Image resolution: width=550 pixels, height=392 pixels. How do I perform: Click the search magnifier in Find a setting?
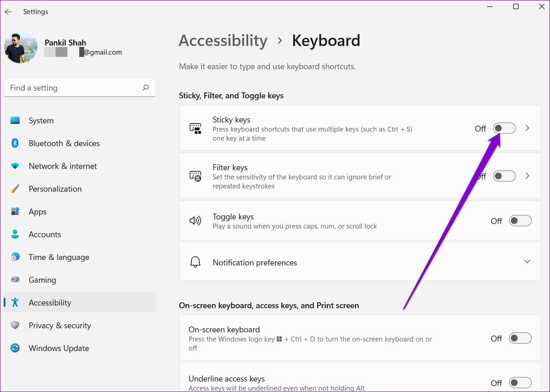pos(145,87)
